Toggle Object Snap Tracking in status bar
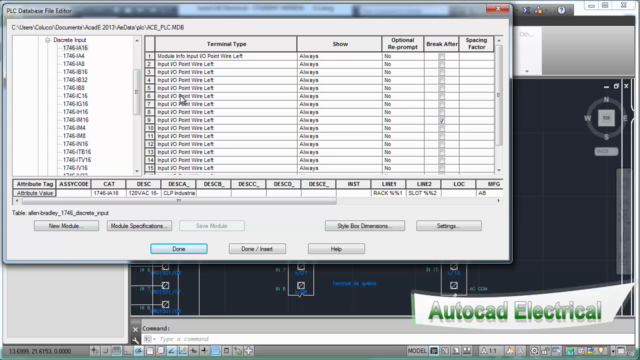Viewport: 640px width, 360px height. tap(171, 351)
